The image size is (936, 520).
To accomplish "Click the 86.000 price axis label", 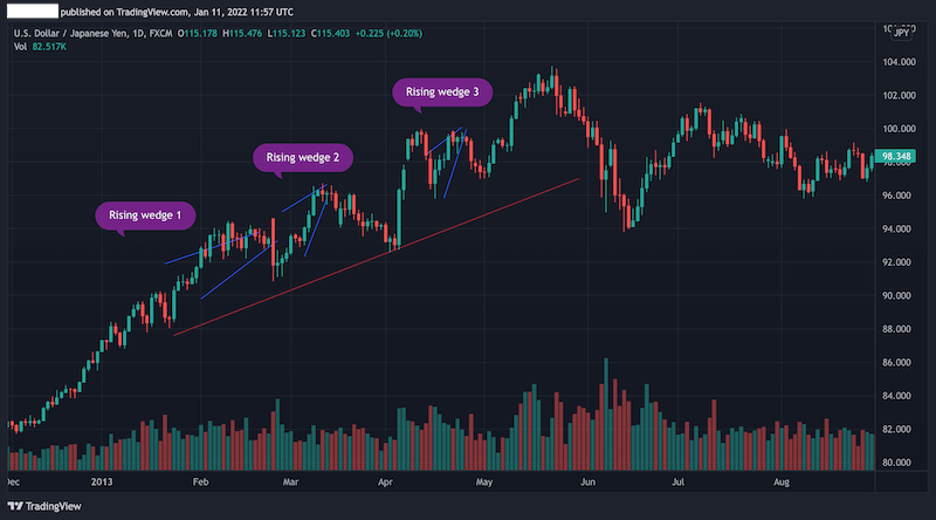I will click(x=899, y=362).
